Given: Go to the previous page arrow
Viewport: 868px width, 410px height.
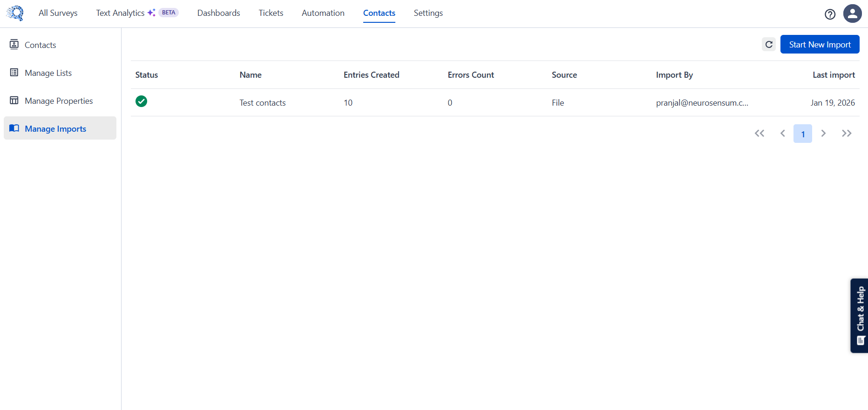Looking at the screenshot, I should [x=783, y=134].
